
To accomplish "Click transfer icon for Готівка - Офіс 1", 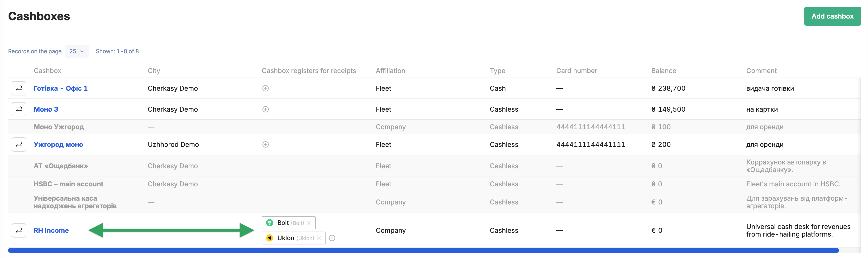I will (x=19, y=88).
